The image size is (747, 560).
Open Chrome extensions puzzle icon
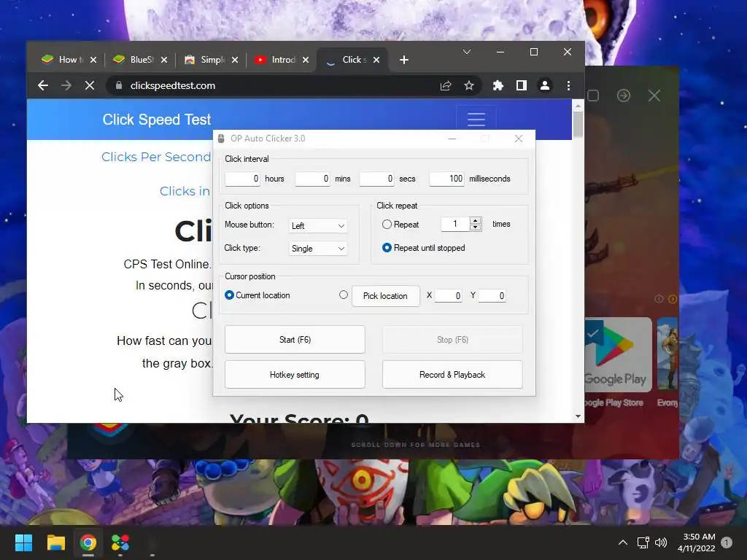pos(498,86)
